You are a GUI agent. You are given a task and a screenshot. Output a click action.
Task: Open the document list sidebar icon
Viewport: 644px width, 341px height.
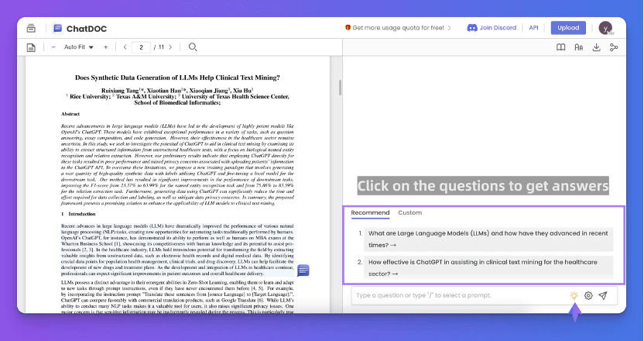pos(32,28)
